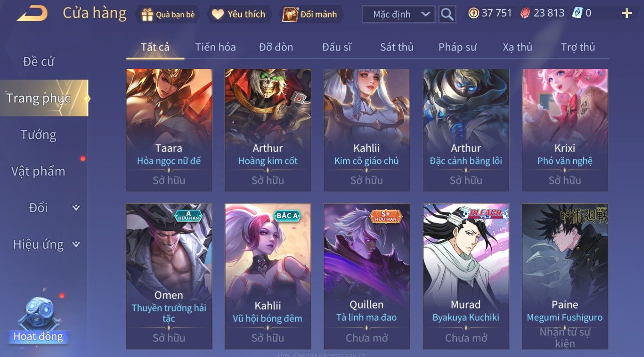Viewport: 644px width, 357px height.
Task: Go back using the arrow icon
Action: (32, 13)
